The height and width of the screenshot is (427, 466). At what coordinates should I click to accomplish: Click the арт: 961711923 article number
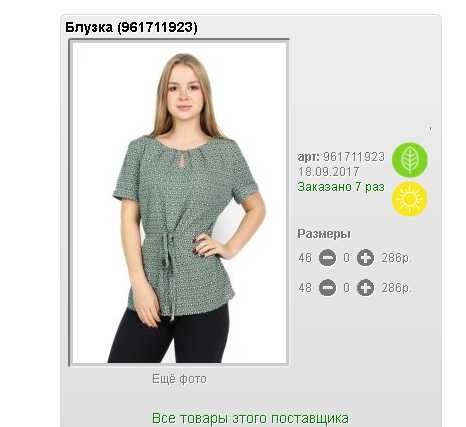(341, 157)
